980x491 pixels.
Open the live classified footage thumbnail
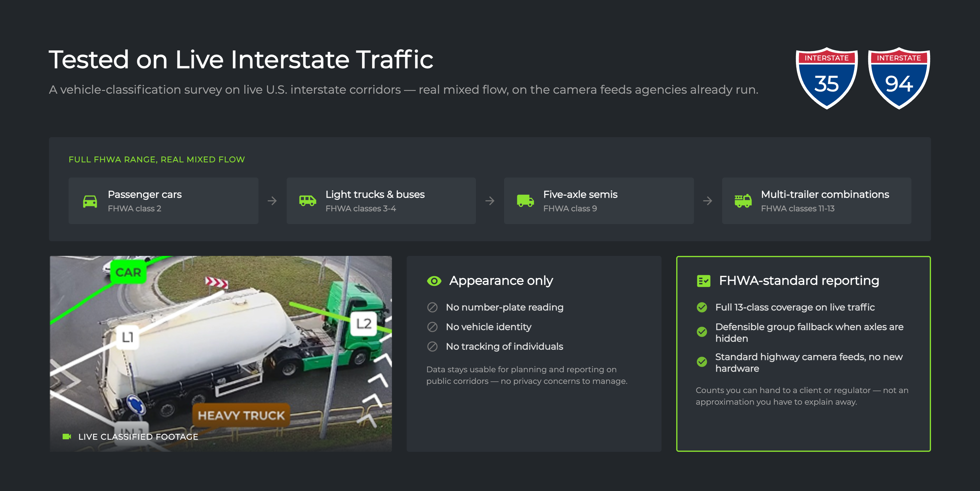tap(221, 354)
